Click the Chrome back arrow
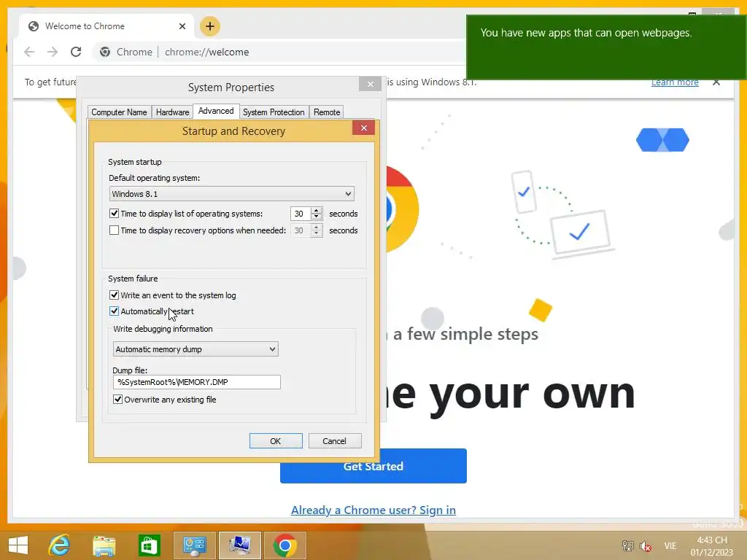 pos(29,52)
